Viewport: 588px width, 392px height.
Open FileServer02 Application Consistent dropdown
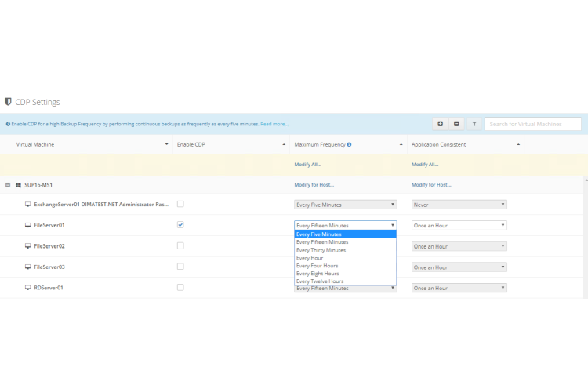click(459, 246)
